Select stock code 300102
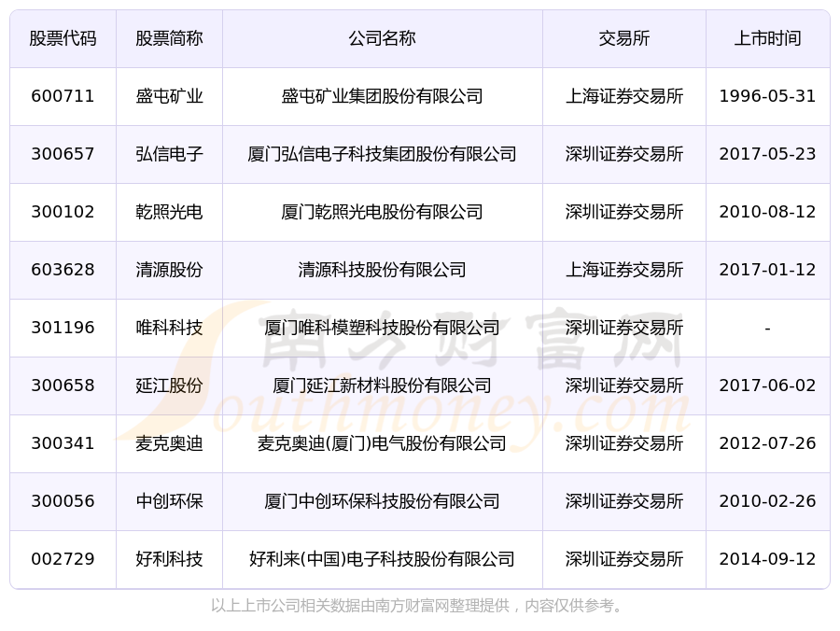The height and width of the screenshot is (631, 840). pyautogui.click(x=63, y=212)
